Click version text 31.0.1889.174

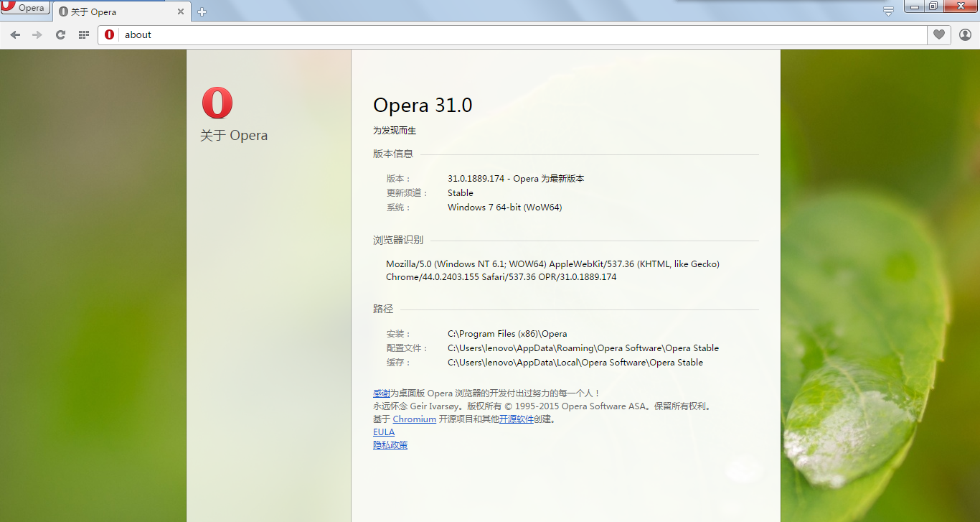click(476, 179)
